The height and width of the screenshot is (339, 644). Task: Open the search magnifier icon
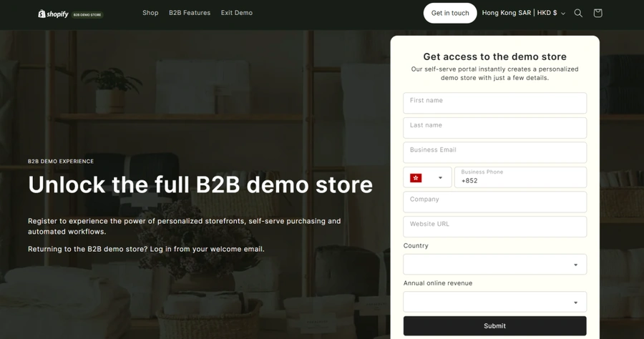(x=578, y=13)
